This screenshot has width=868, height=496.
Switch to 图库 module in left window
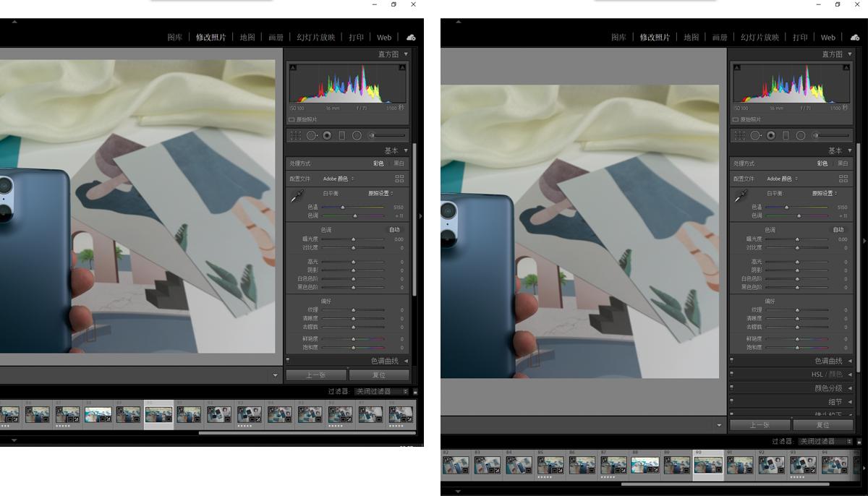[175, 37]
